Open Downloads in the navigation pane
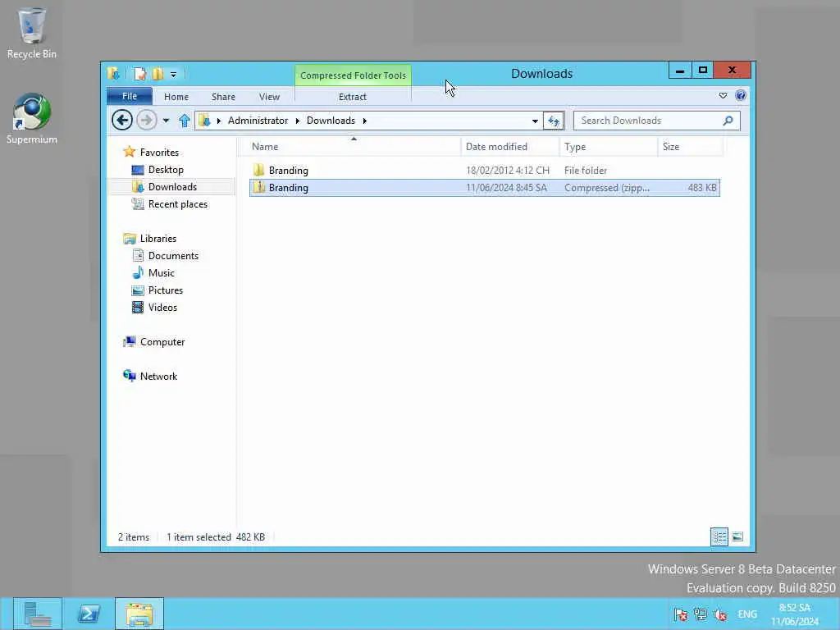This screenshot has width=840, height=630. (172, 187)
